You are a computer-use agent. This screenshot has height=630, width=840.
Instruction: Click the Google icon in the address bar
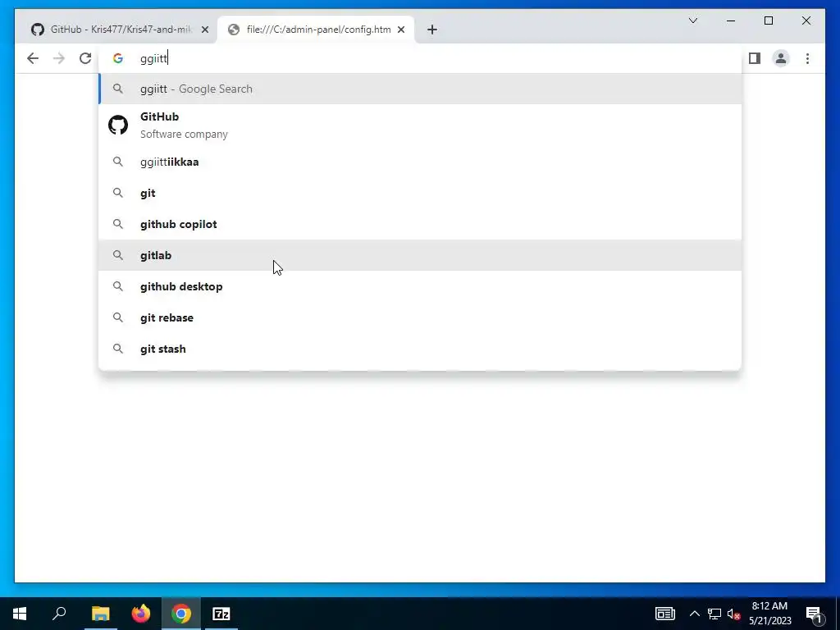pos(118,58)
